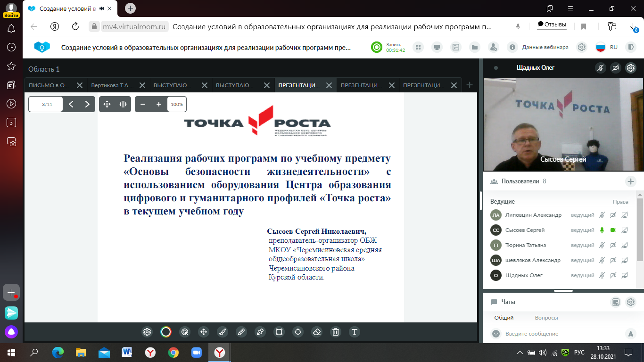Toggle microphone in Щадных Олег video header
Viewport: 644px width, 362px height.
(600, 68)
